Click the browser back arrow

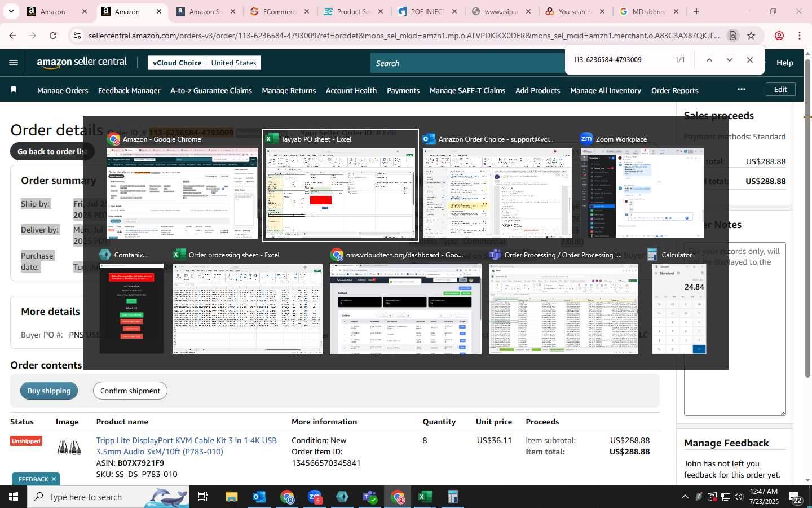click(12, 36)
